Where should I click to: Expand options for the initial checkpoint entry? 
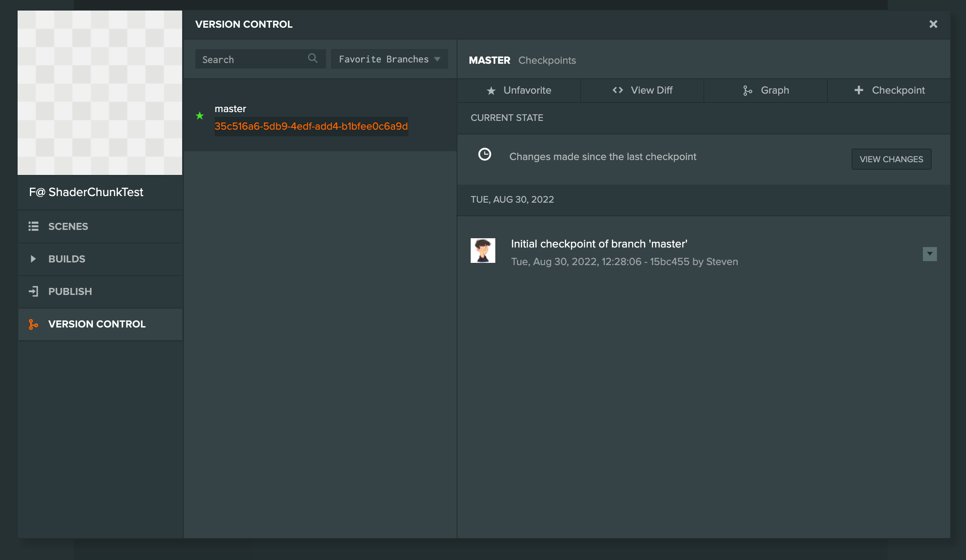click(929, 254)
